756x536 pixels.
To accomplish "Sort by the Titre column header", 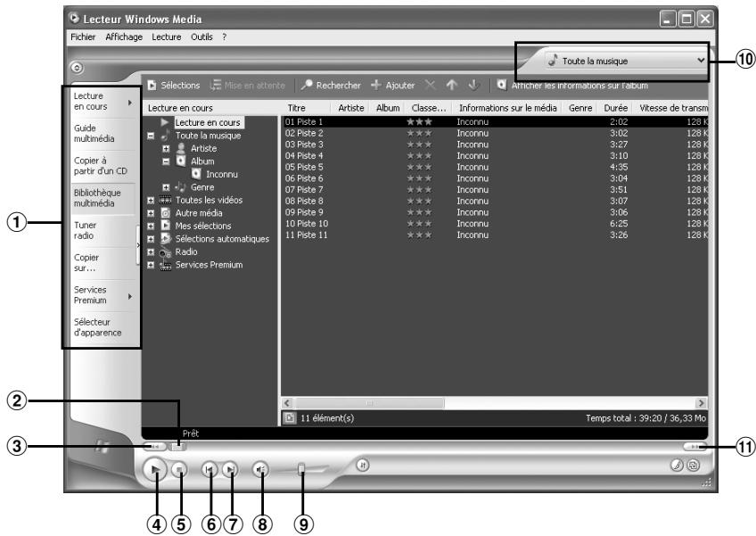I will point(306,108).
